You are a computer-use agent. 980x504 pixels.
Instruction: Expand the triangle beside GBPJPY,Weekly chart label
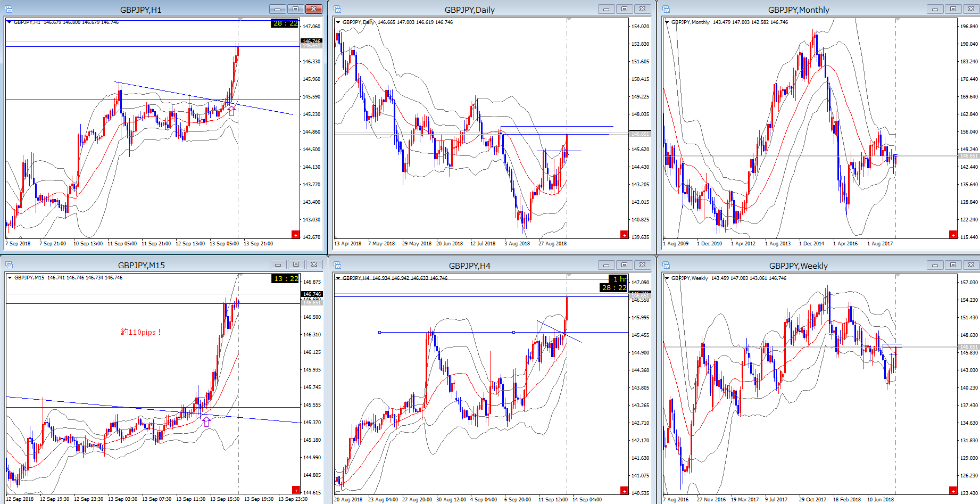667,278
